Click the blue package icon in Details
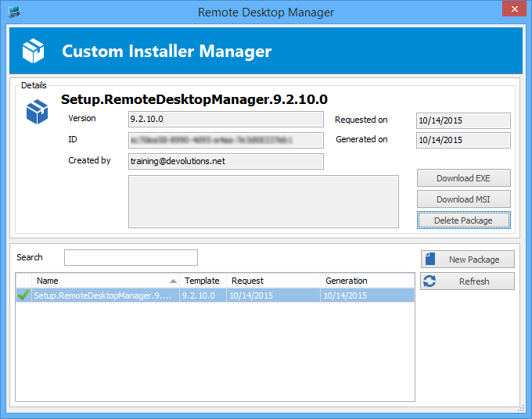Image resolution: width=532 pixels, height=419 pixels. pos(37,113)
